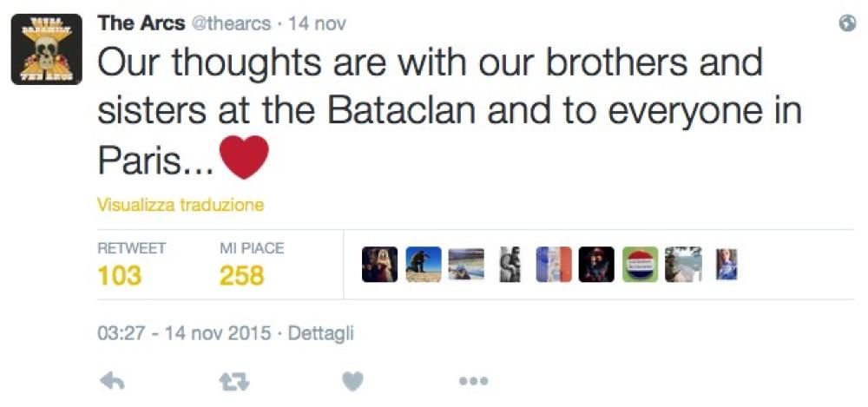Viewport: 868px width, 407px height.
Task: Click the reply arrow icon
Action: tap(113, 381)
